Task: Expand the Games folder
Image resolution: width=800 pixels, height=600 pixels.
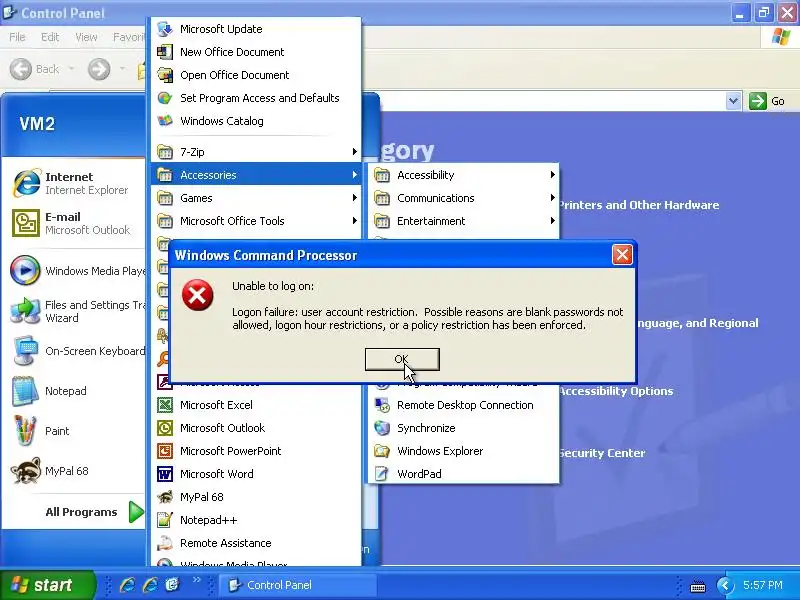Action: (x=256, y=198)
